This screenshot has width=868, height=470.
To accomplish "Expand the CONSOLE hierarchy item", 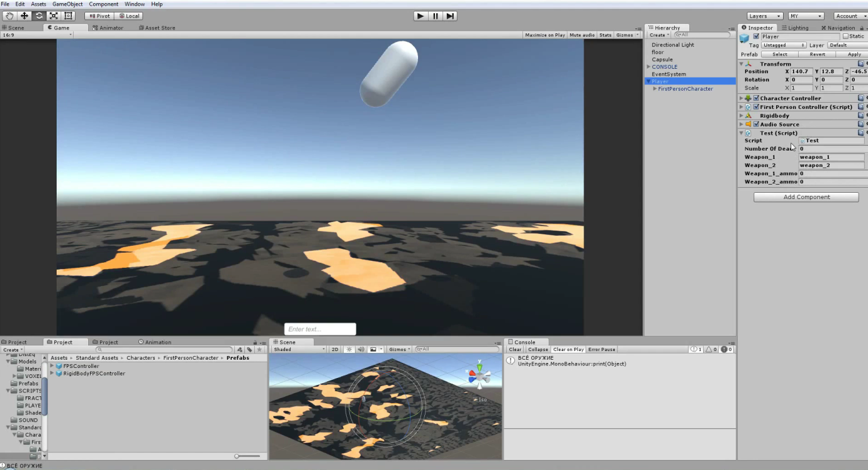I will pos(648,67).
